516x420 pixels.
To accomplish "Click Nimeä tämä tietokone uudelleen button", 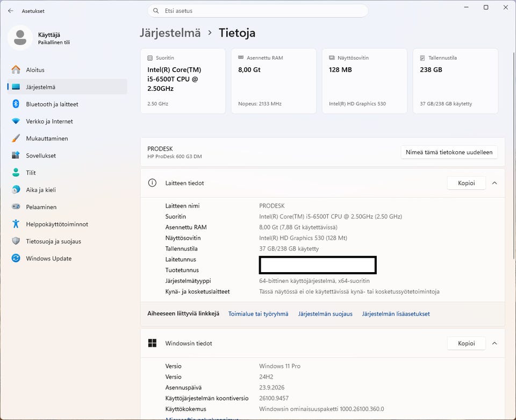I will click(449, 152).
